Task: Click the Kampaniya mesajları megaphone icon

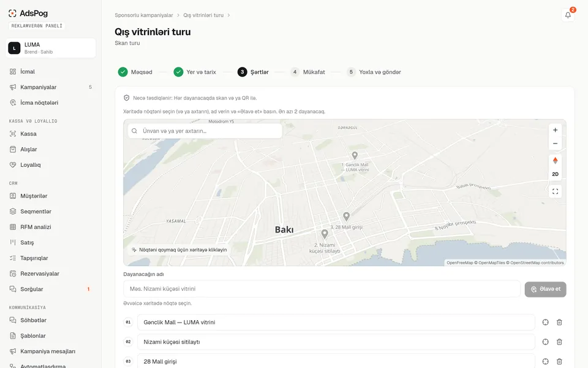Action: click(13, 351)
